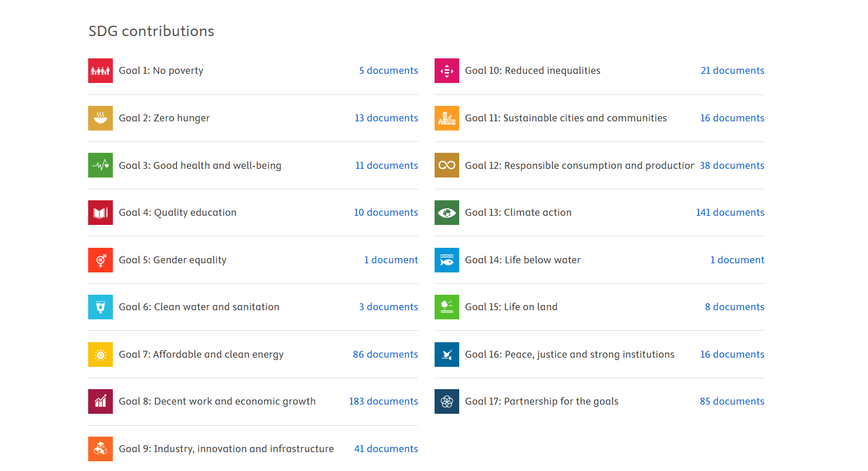Open the 141 documents link for Climate action
This screenshot has width=868, height=471.
coord(730,212)
